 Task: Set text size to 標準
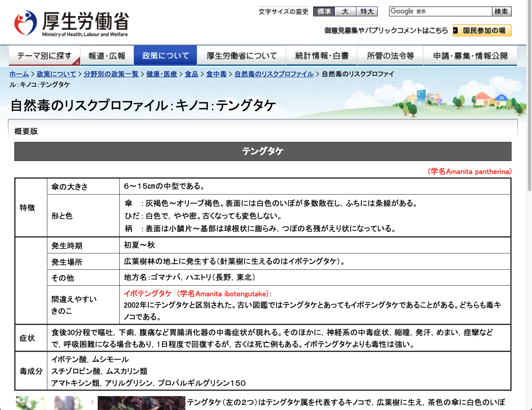click(324, 11)
